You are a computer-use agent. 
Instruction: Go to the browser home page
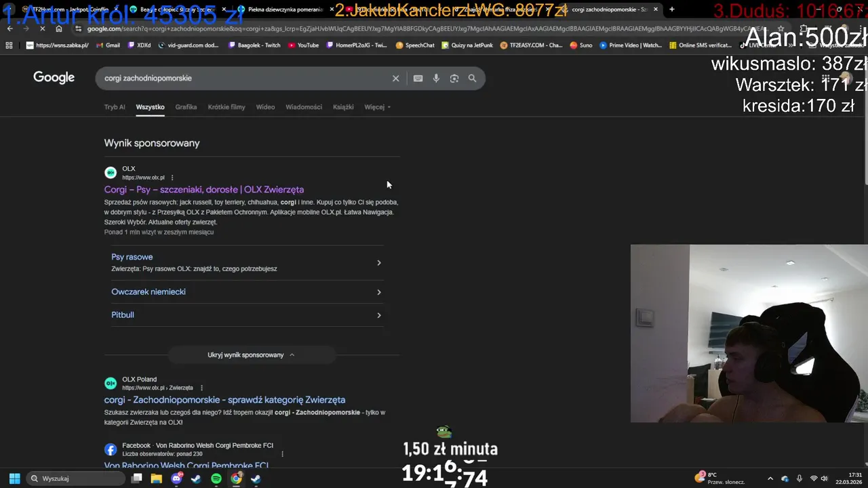pyautogui.click(x=59, y=28)
